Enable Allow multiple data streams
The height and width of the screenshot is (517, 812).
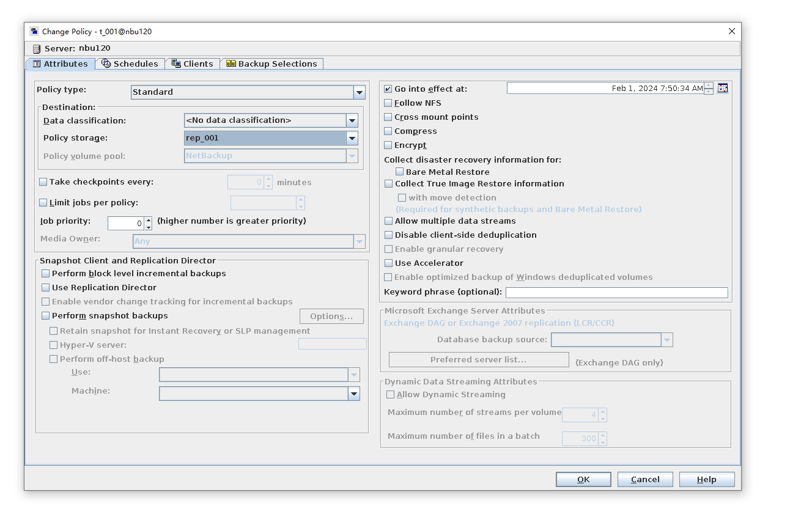pyautogui.click(x=389, y=221)
